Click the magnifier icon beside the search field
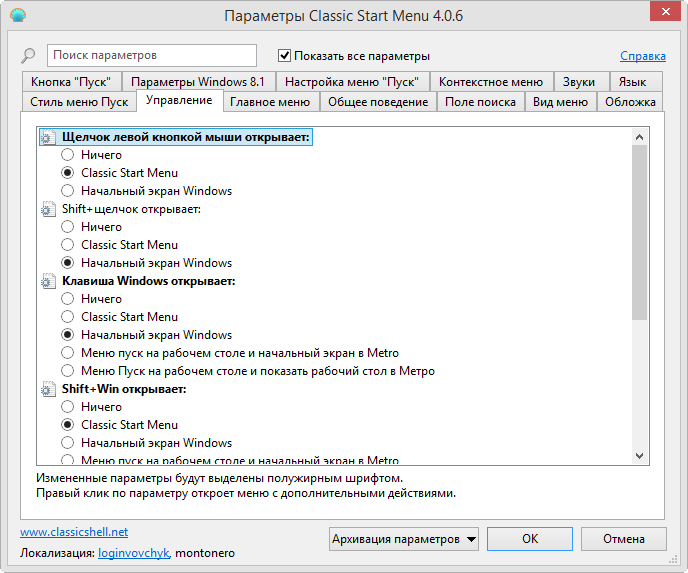 (x=29, y=56)
